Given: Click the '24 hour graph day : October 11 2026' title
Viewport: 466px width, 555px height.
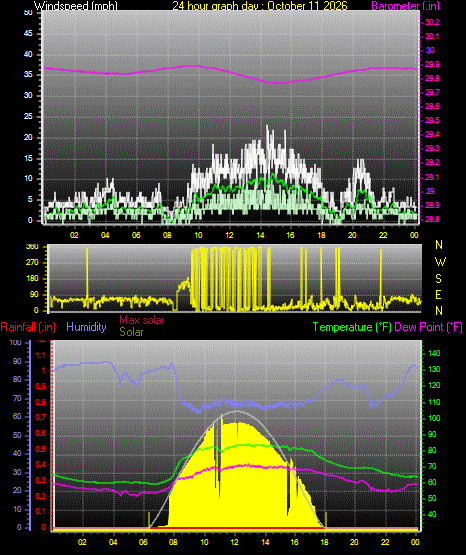Looking at the screenshot, I should [x=260, y=6].
